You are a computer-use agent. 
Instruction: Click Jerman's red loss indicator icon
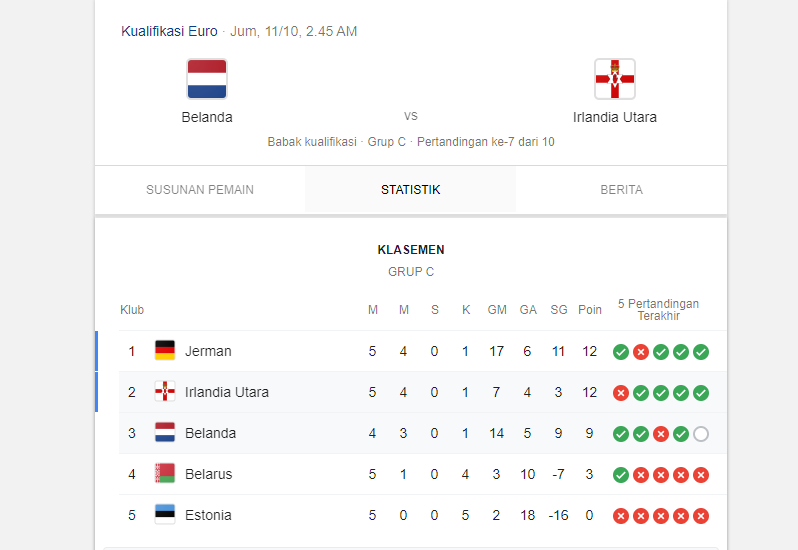(641, 352)
